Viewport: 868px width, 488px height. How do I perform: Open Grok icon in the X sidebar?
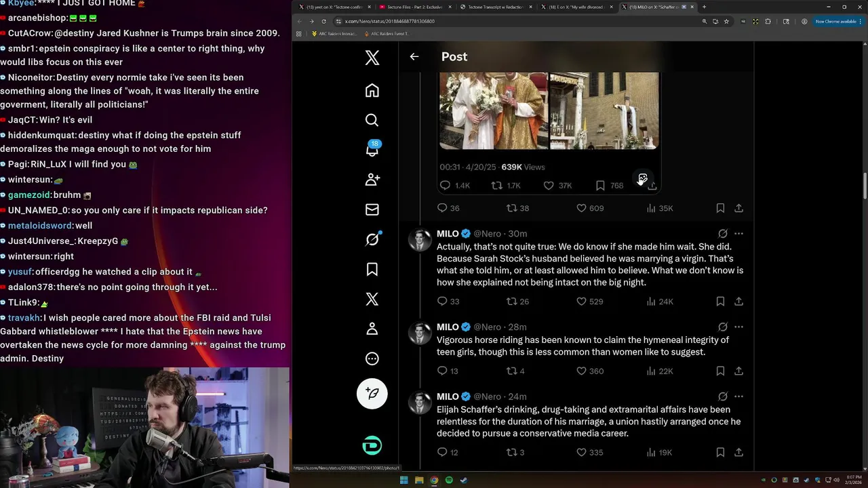pos(372,239)
